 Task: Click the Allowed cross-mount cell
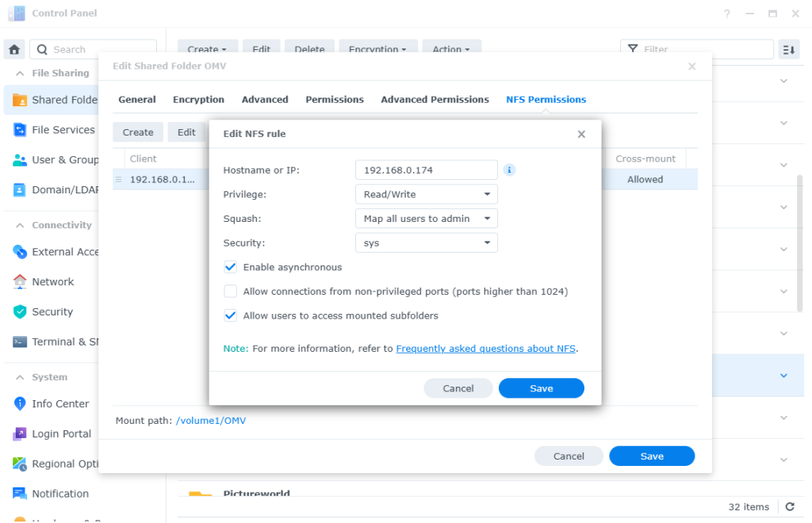click(645, 180)
